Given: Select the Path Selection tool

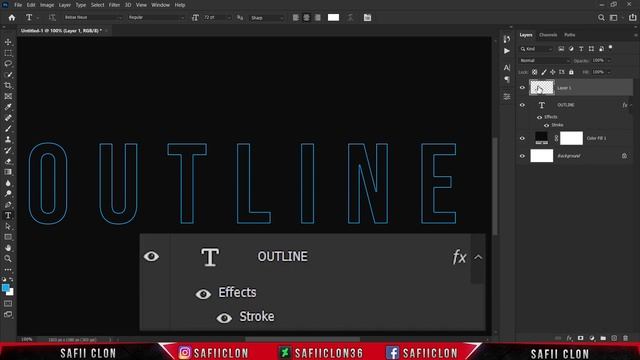Looking at the screenshot, I should click(8, 226).
